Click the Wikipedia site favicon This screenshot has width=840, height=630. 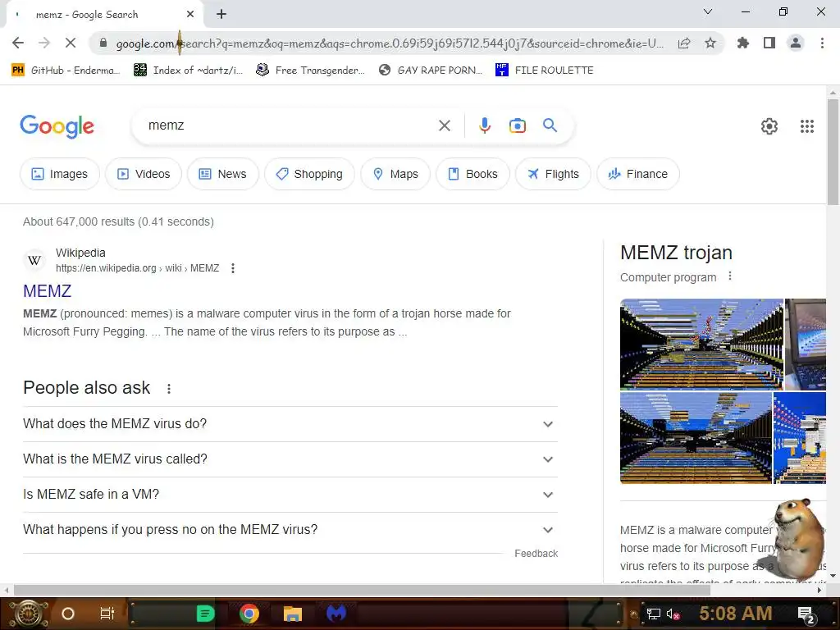click(34, 260)
